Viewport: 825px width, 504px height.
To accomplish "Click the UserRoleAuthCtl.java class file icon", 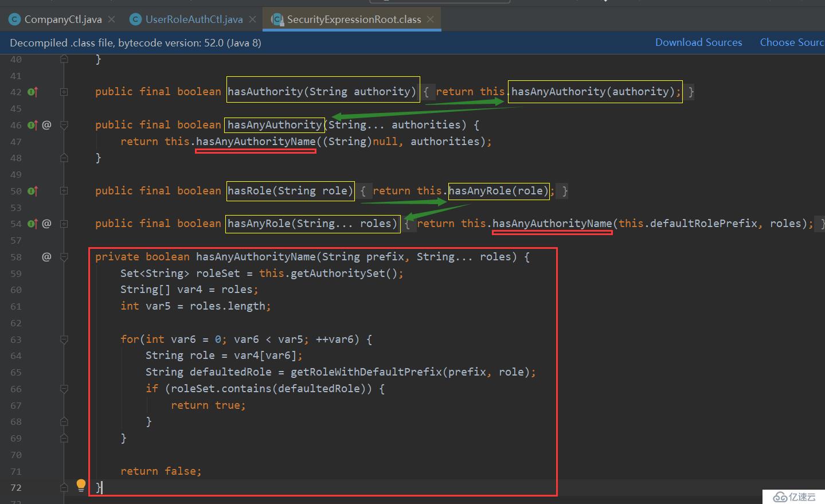I will (x=136, y=19).
